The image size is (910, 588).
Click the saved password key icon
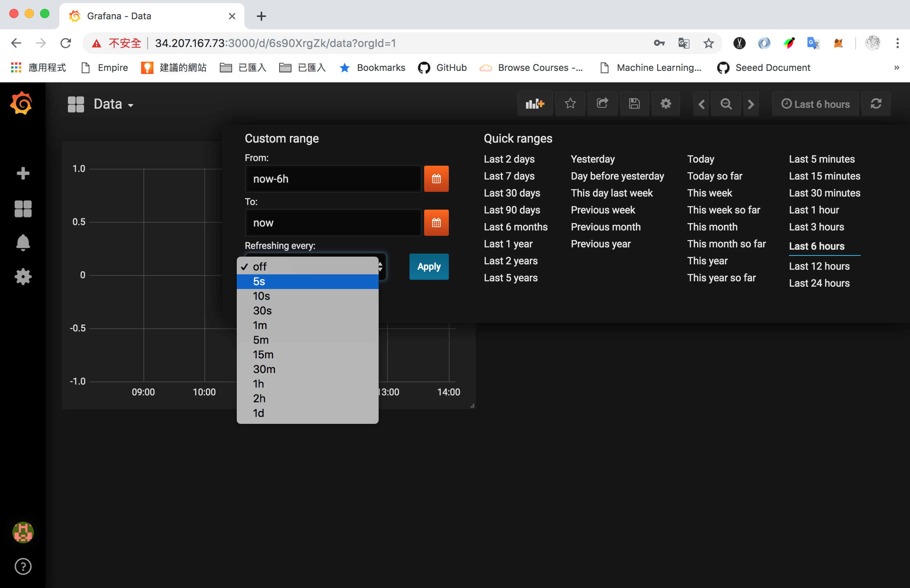pos(659,43)
